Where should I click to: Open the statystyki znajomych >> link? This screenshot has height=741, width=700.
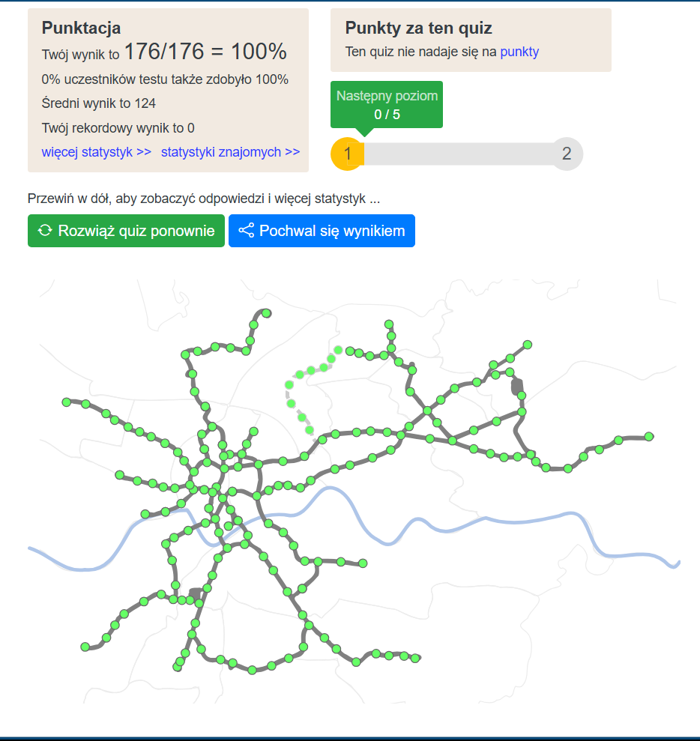point(230,152)
